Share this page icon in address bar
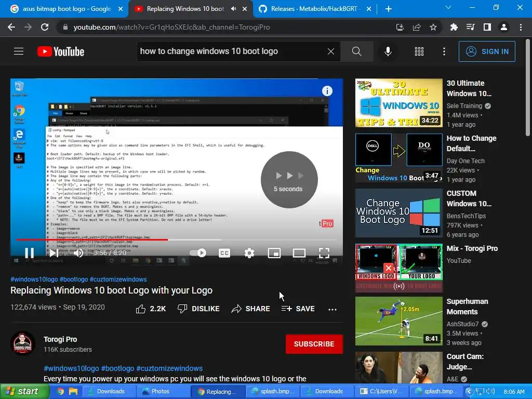The image size is (532, 399). point(417,27)
